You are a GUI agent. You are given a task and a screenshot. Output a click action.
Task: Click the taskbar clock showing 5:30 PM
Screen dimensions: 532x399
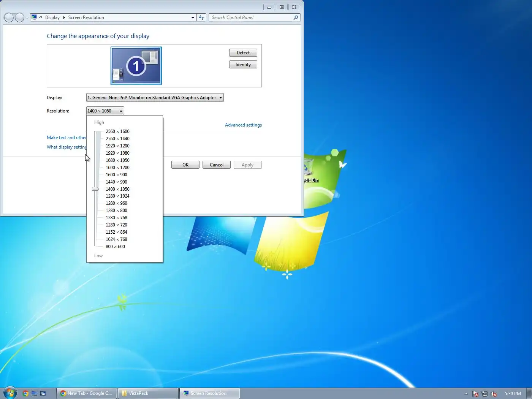point(513,394)
